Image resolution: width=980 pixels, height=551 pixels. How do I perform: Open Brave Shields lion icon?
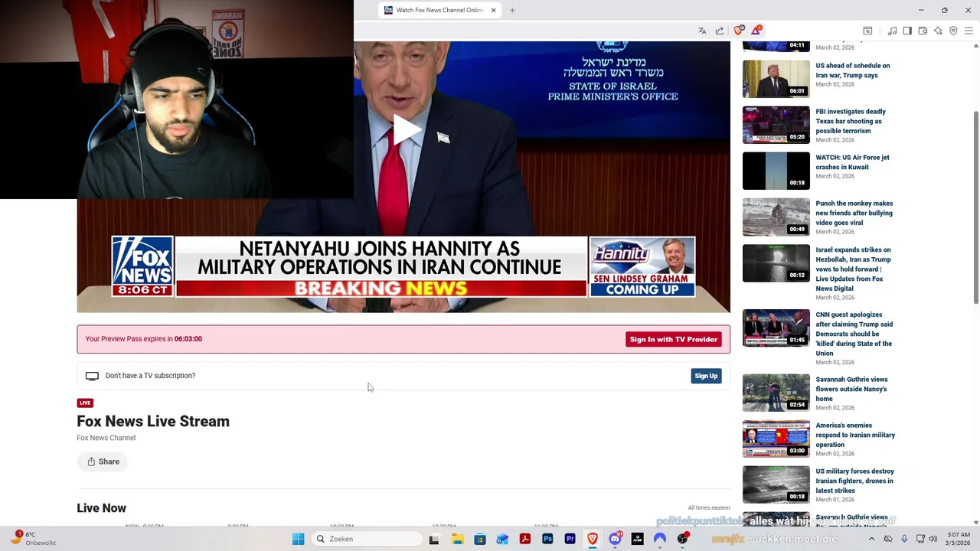[739, 31]
